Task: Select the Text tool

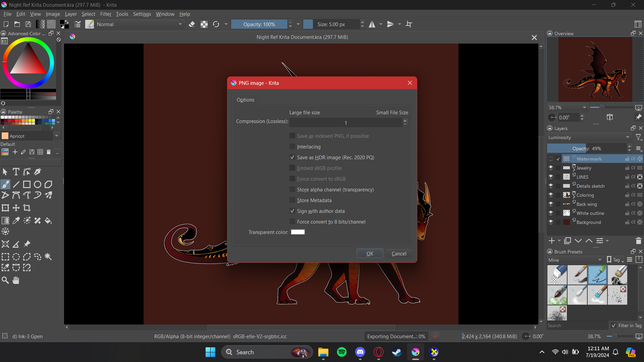Action: pyautogui.click(x=16, y=172)
